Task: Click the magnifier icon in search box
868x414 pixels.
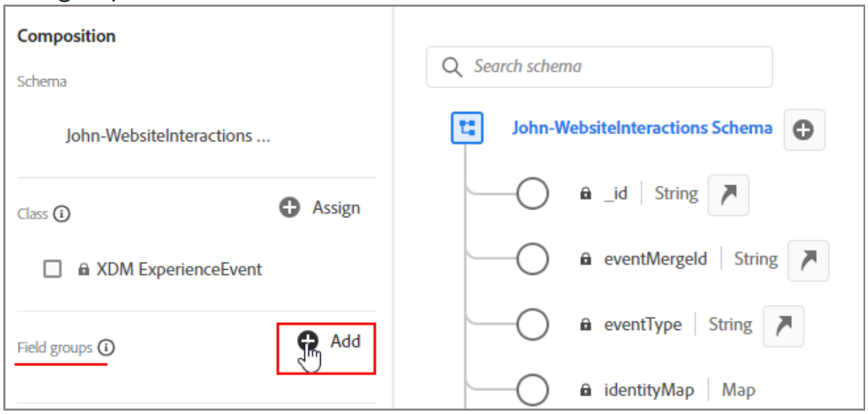Action: (x=452, y=67)
